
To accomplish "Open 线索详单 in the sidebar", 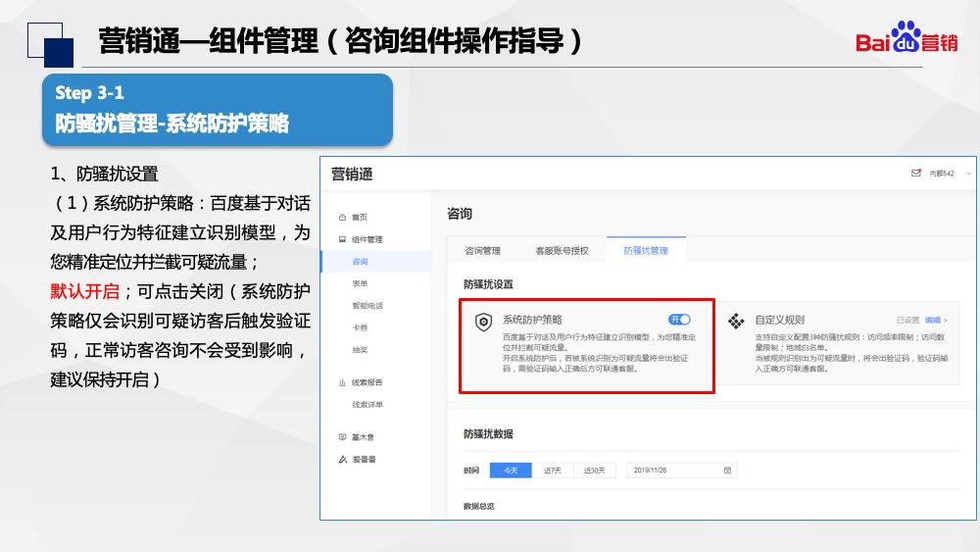I will tap(367, 404).
